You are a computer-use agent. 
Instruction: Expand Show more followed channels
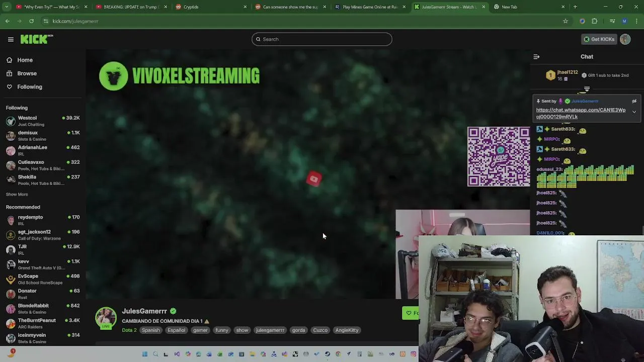tap(17, 194)
